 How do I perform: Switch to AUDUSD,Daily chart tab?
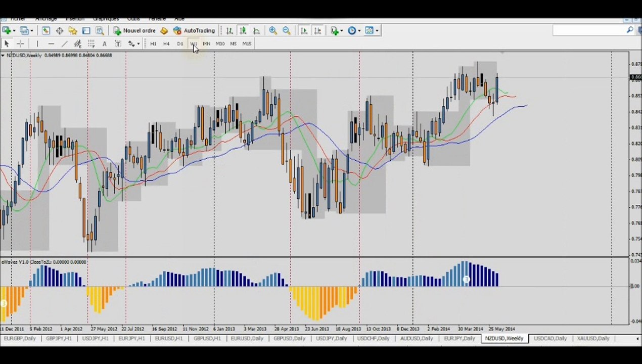[x=416, y=338]
